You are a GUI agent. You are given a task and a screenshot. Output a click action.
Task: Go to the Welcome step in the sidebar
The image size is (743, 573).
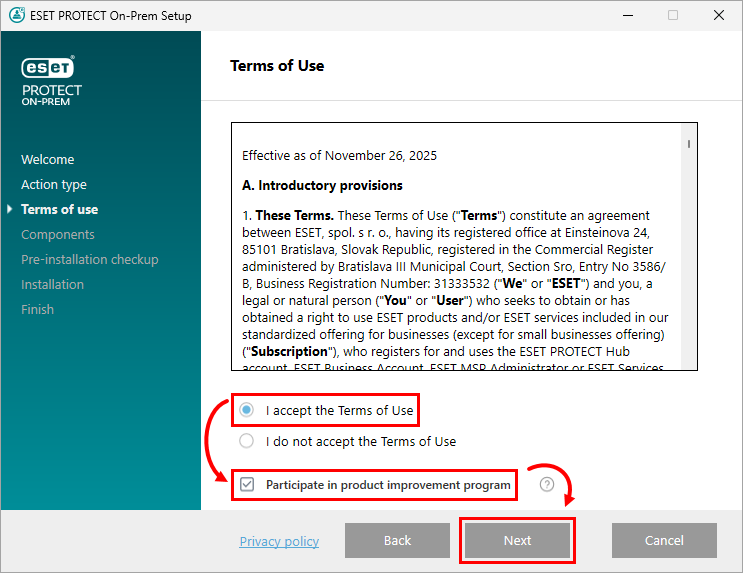click(x=48, y=160)
